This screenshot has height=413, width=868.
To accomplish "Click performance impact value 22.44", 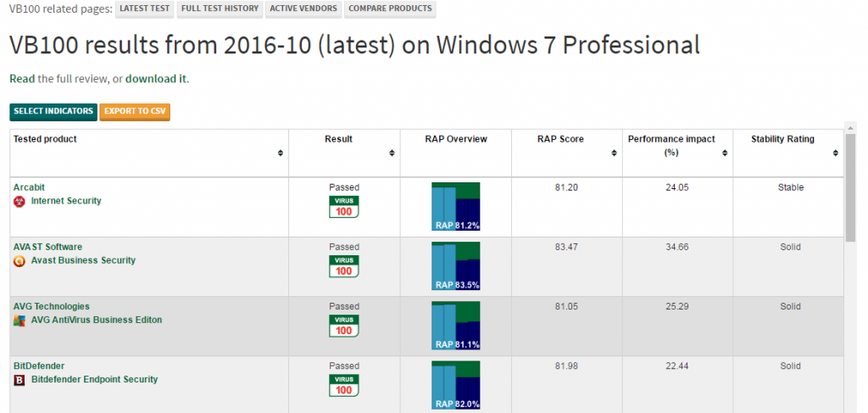I will tap(677, 366).
